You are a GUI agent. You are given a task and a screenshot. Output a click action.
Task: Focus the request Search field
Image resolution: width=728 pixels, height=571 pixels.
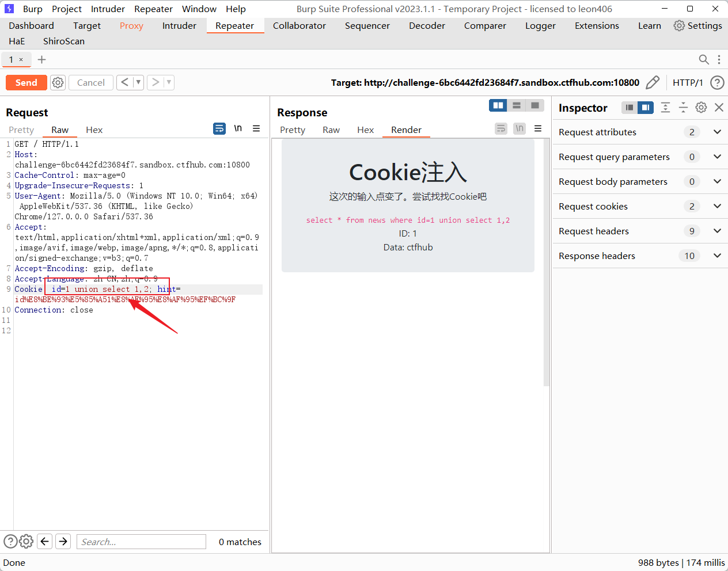[x=141, y=542]
